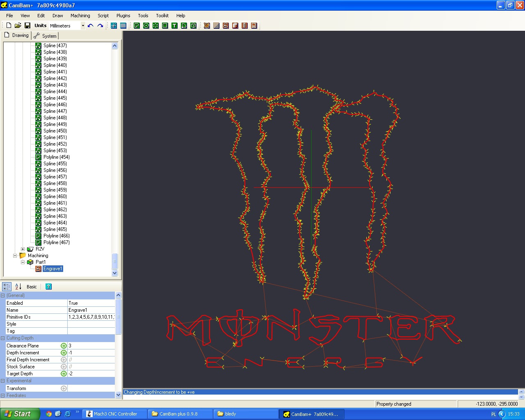Open the bledy folder from taskbar

246,414
